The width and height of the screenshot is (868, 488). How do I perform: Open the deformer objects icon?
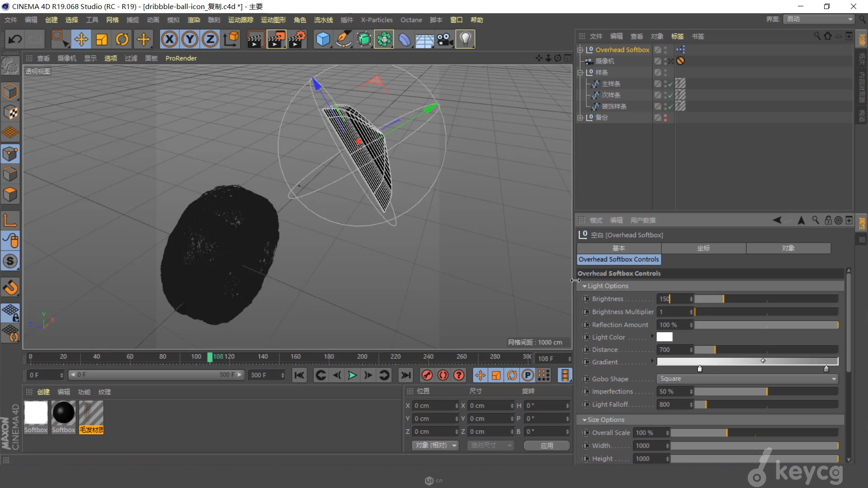(x=405, y=39)
